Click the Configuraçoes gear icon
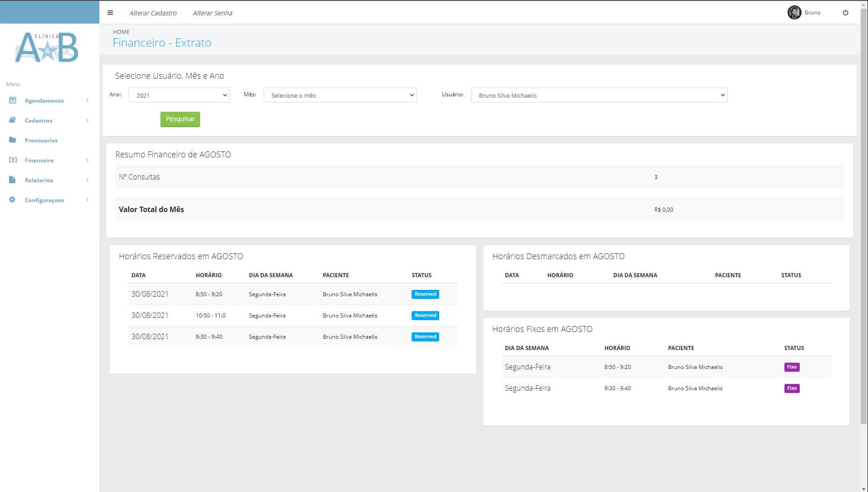This screenshot has height=492, width=868. click(13, 200)
